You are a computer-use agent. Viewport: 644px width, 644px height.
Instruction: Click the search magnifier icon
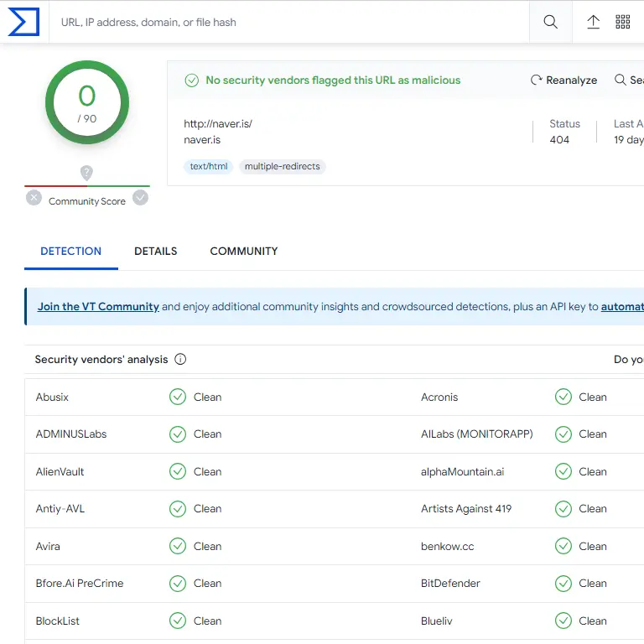pos(550,22)
